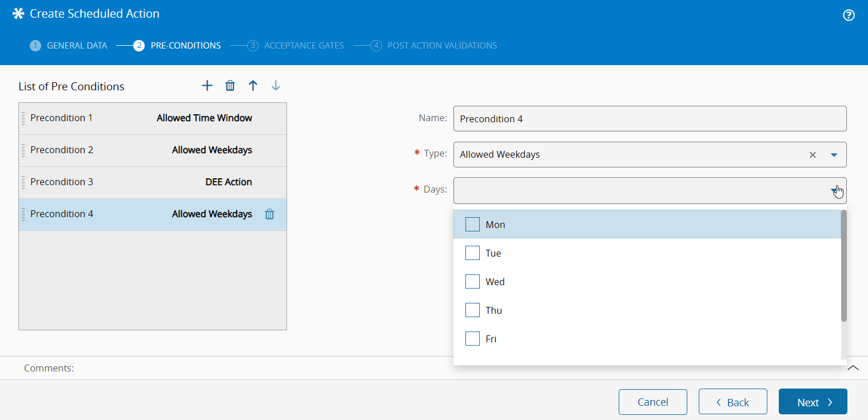
Task: Click the Next button
Action: tap(813, 402)
